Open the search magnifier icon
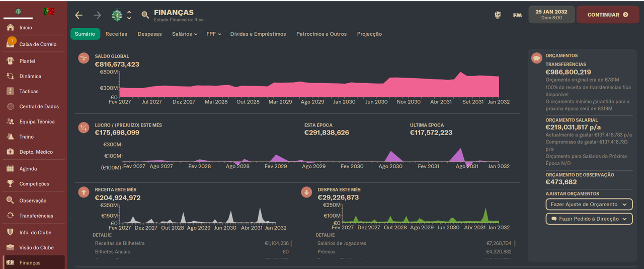The image size is (644, 269). [x=145, y=15]
